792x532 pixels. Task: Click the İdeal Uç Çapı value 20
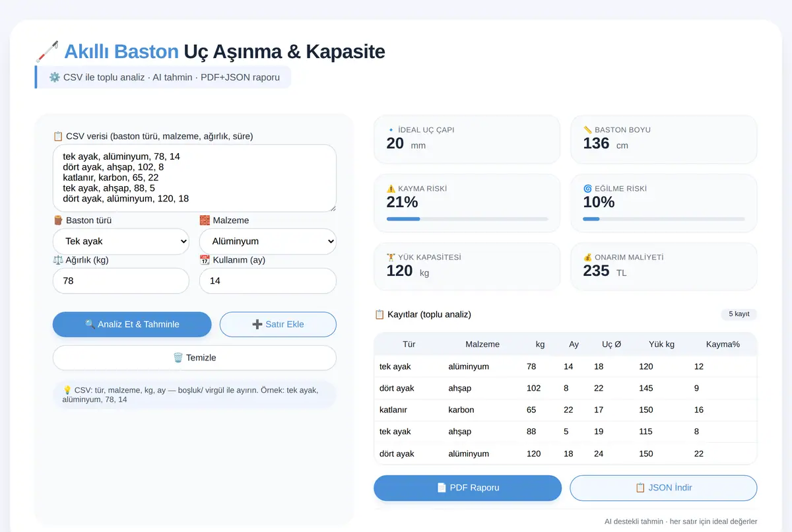coord(395,143)
